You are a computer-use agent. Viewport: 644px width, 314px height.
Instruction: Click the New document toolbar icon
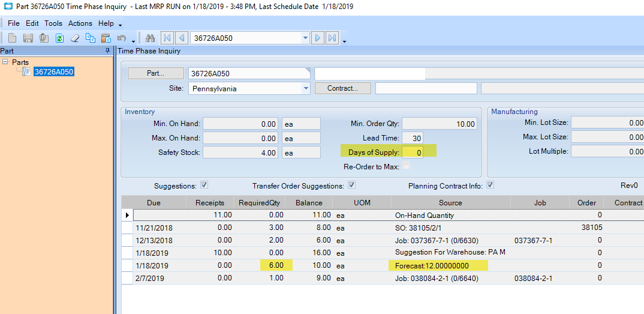tap(12, 38)
